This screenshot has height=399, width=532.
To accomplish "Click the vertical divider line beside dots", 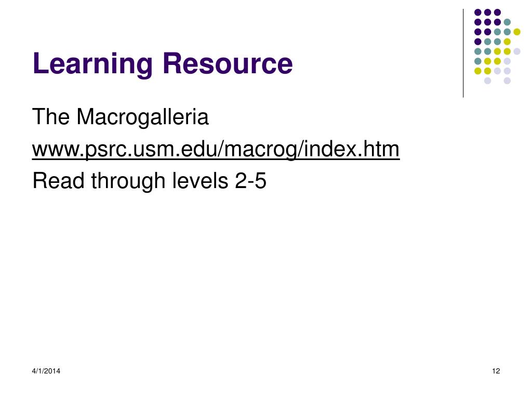I will (463, 54).
